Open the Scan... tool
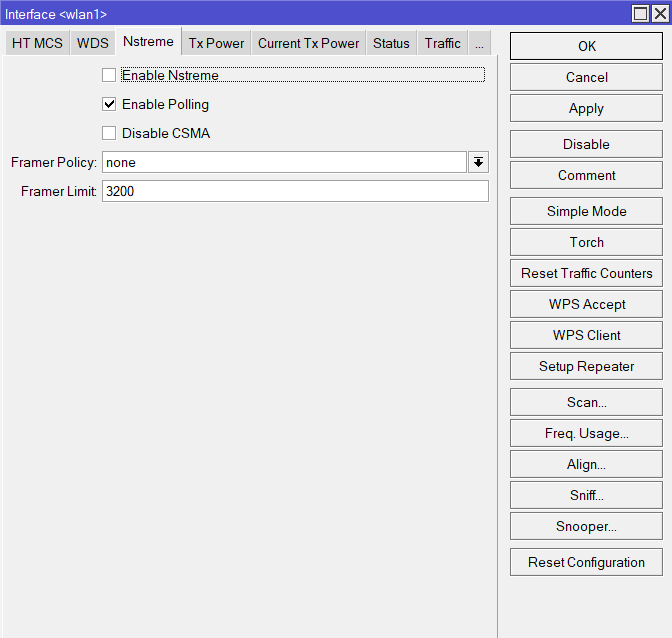672x638 pixels. coord(586,402)
